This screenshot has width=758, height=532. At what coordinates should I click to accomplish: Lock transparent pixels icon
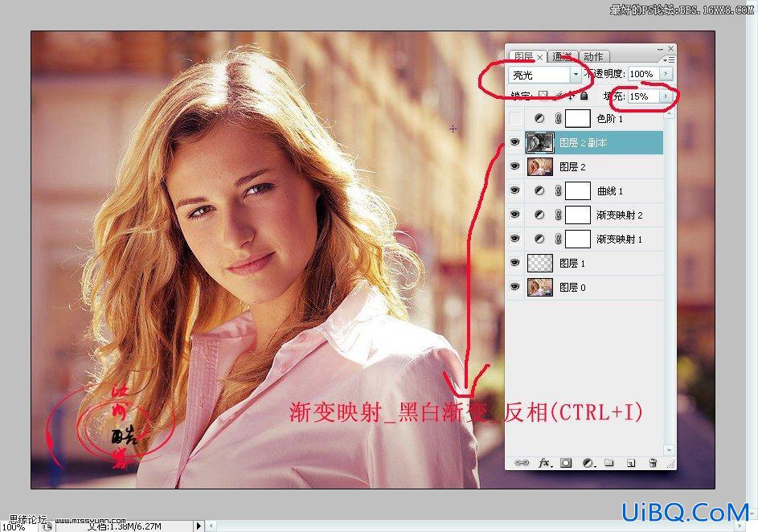543,95
